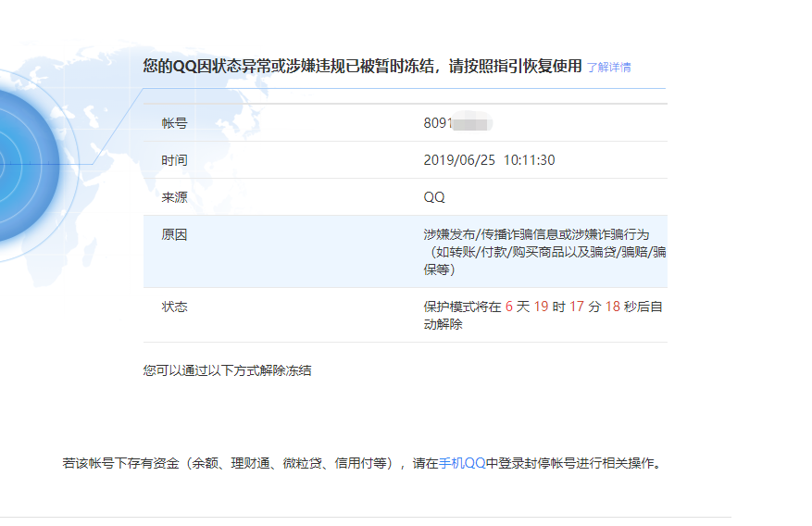Select the 状态 row label
Viewport: 812px width, 526px height.
(x=174, y=307)
